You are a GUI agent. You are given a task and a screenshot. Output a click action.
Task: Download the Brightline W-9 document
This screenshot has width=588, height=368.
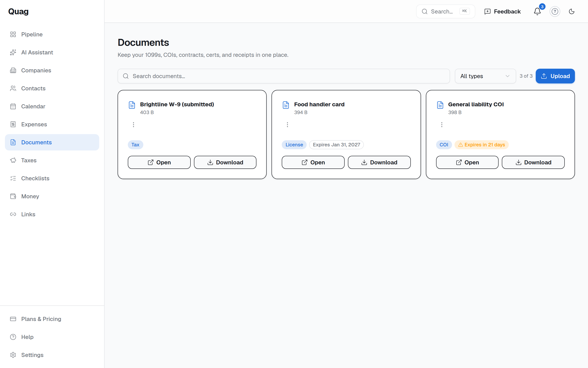pos(225,162)
